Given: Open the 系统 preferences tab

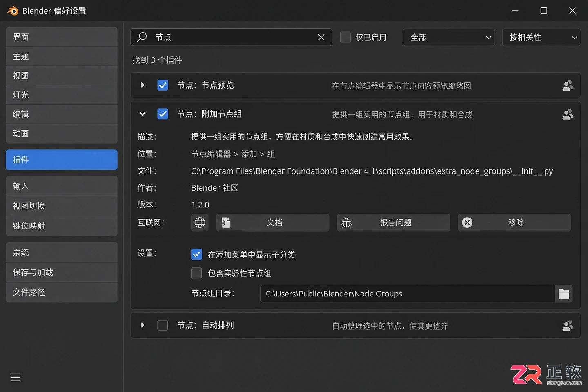Looking at the screenshot, I should click(x=62, y=252).
